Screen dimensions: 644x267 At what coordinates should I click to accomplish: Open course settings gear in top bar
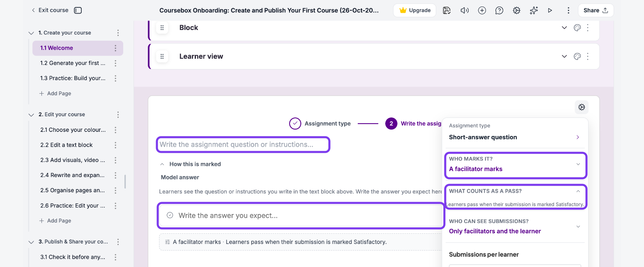[x=517, y=10]
